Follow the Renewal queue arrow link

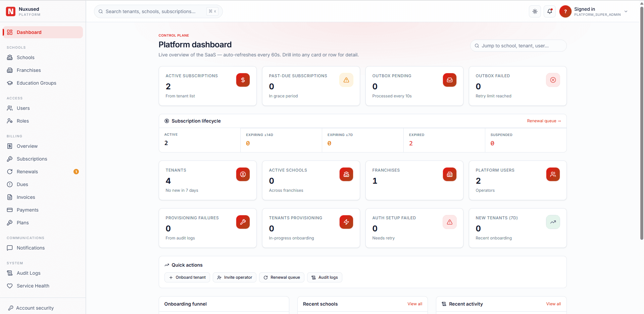544,121
